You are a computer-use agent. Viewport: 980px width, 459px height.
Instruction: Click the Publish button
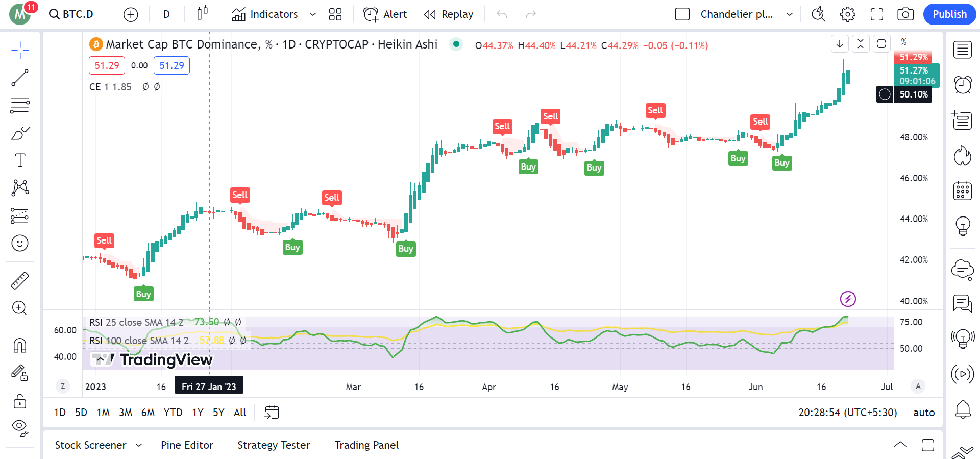click(949, 14)
